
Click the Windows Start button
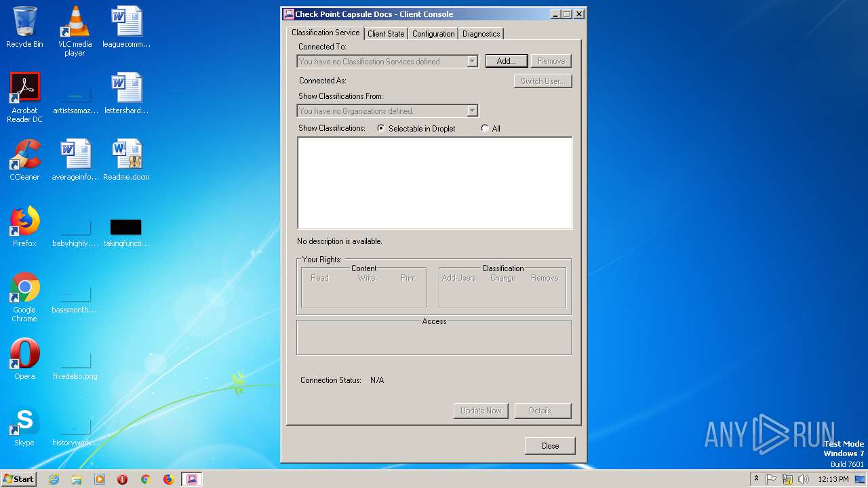[18, 479]
